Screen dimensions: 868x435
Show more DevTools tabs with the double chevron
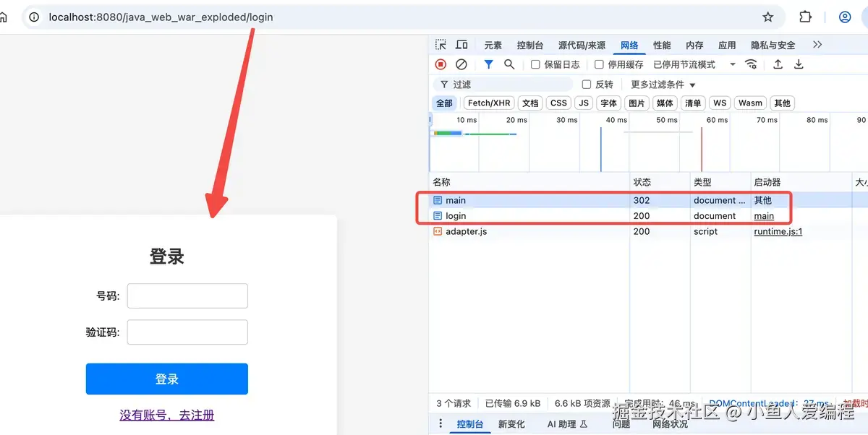tap(817, 45)
